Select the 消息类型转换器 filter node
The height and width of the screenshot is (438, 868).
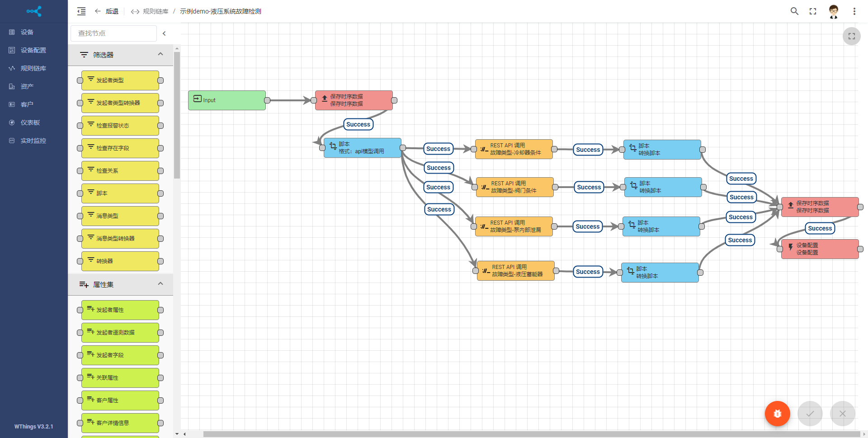[120, 239]
